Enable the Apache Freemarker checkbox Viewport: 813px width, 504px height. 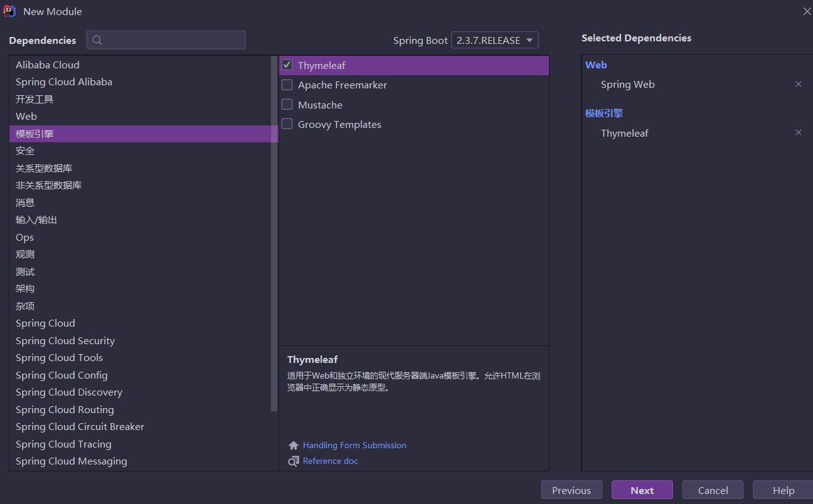point(287,85)
